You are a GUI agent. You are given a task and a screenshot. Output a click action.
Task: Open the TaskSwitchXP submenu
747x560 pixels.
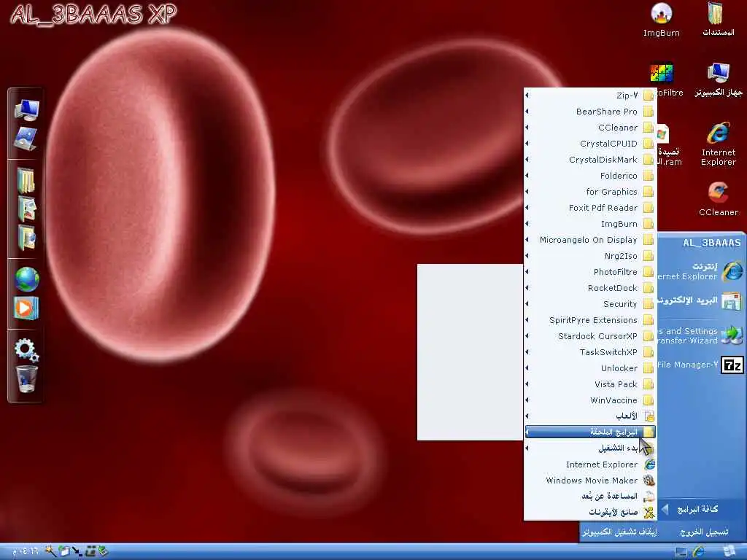click(590, 352)
